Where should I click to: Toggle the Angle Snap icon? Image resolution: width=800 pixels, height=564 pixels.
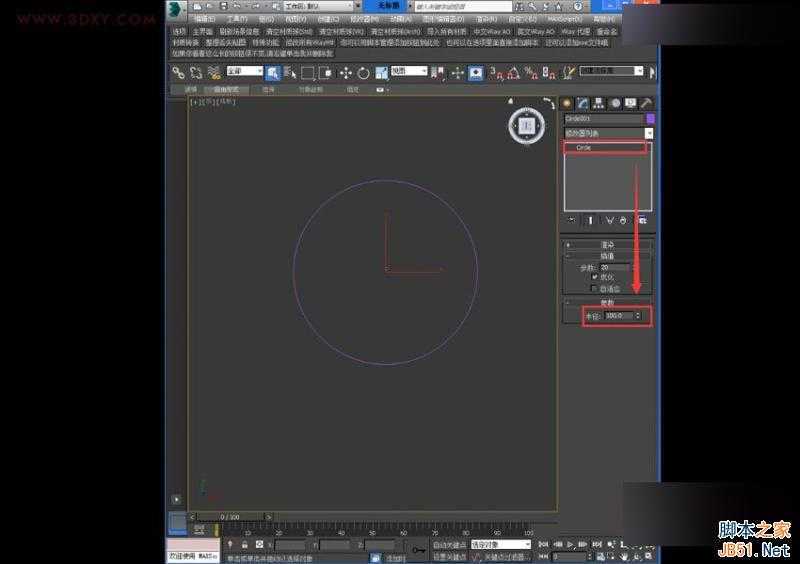[x=513, y=73]
